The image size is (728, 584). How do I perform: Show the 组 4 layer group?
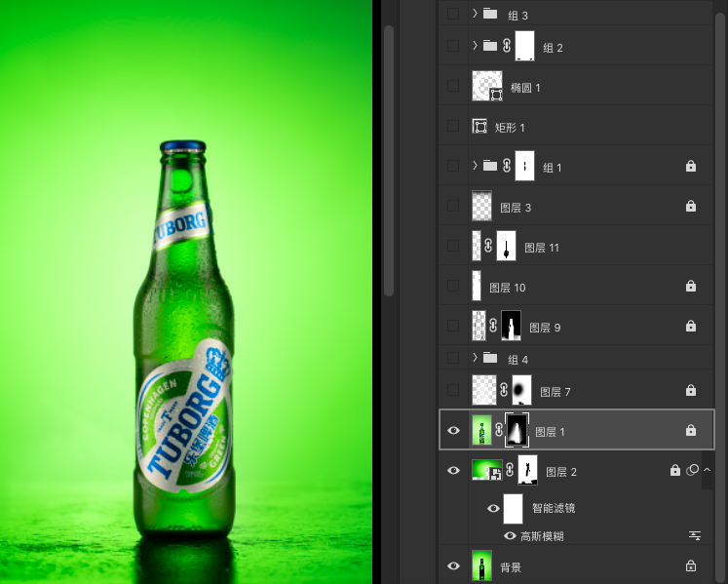point(453,357)
